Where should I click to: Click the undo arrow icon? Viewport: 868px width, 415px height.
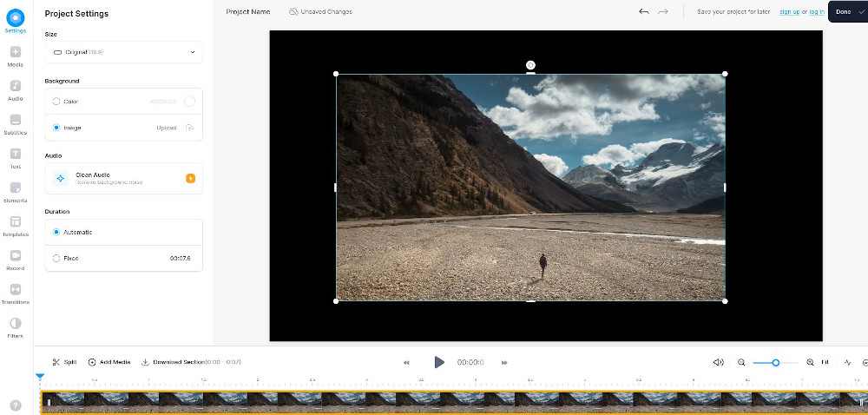(643, 11)
